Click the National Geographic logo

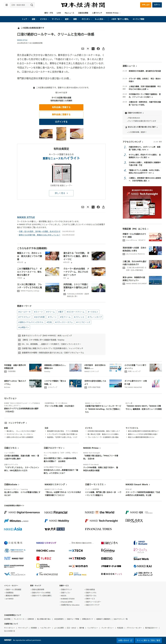click(x=43, y=566)
